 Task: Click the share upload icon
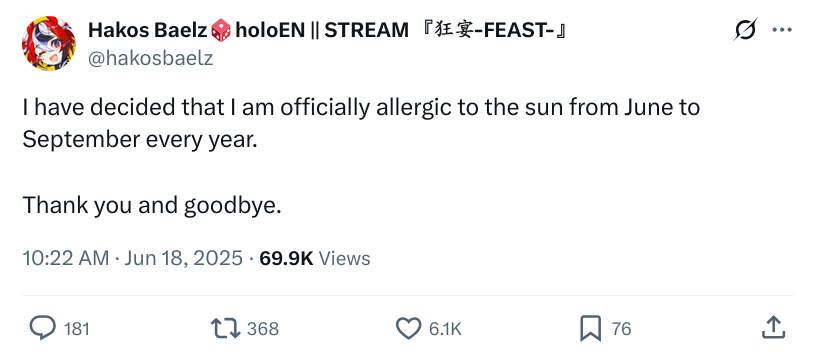773,328
